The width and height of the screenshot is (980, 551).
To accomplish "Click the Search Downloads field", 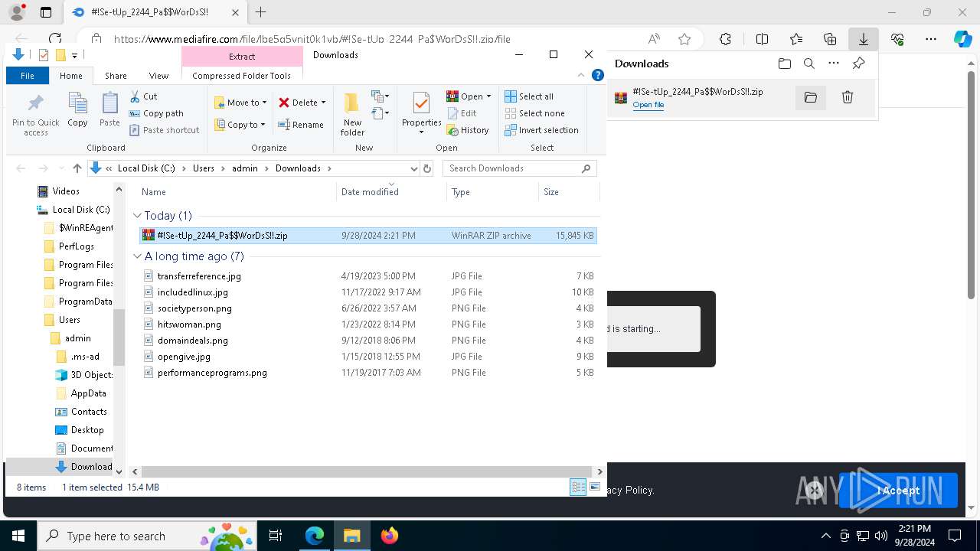I will 519,168.
